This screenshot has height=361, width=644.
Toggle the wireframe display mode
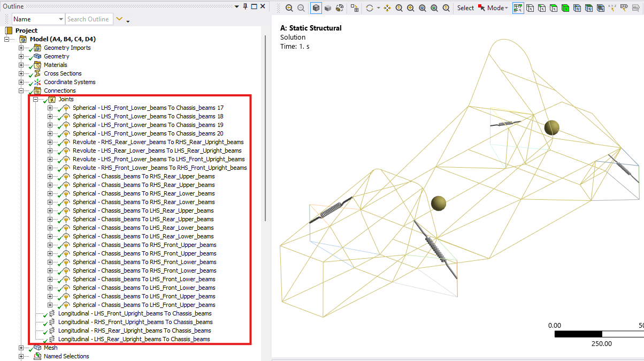click(339, 8)
